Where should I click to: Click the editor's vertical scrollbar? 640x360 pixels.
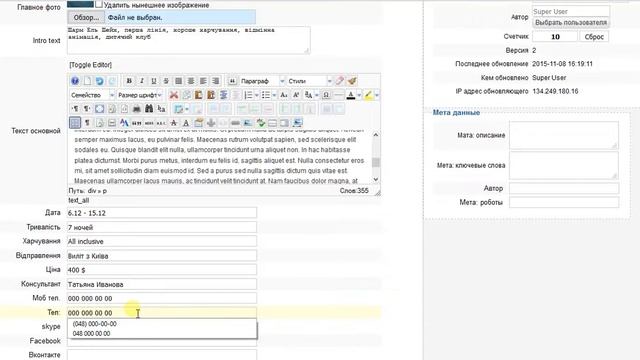[376, 157]
